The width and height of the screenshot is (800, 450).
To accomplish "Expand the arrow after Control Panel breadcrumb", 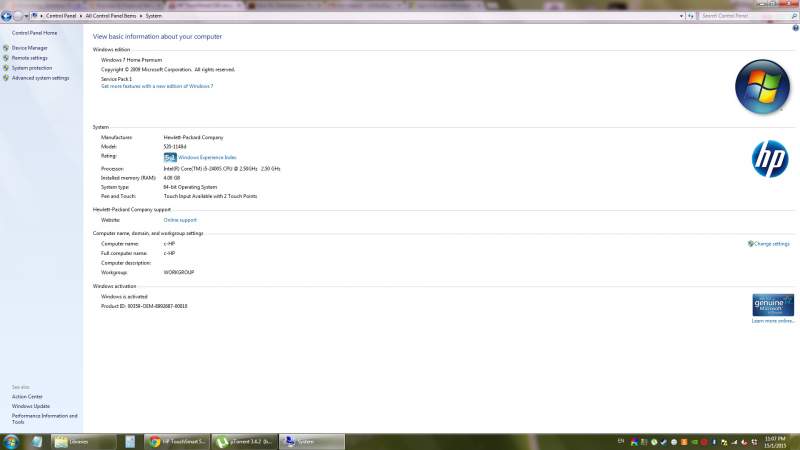I will pos(81,16).
